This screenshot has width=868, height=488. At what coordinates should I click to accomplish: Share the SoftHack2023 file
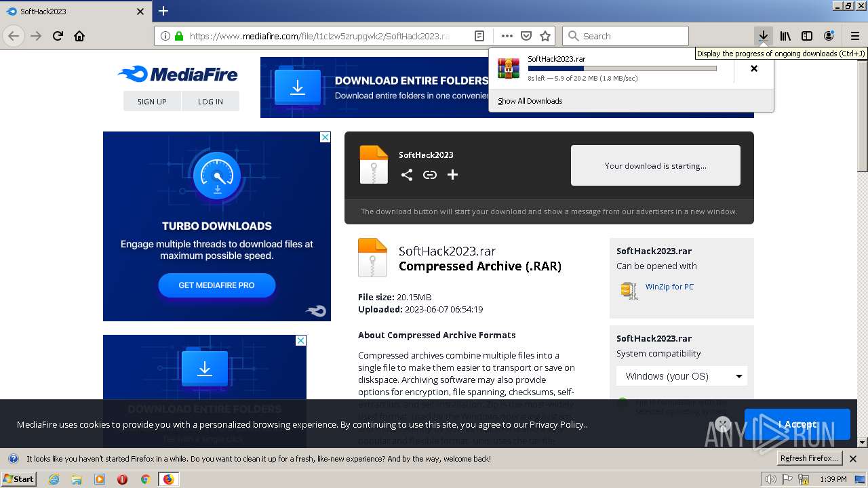407,175
